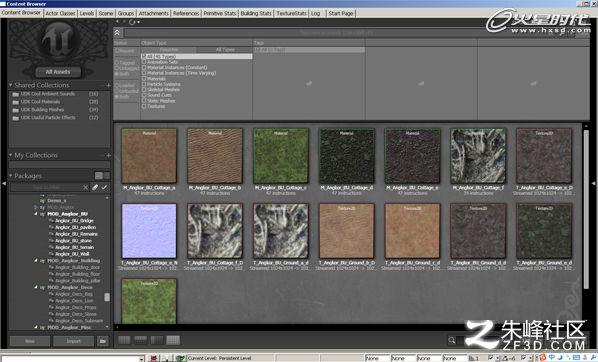Collapse the MOD_Angkor_Deco package node

pyautogui.click(x=36, y=287)
